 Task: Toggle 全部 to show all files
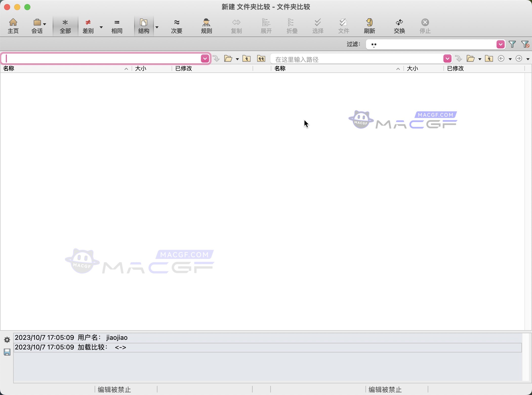[x=65, y=26]
